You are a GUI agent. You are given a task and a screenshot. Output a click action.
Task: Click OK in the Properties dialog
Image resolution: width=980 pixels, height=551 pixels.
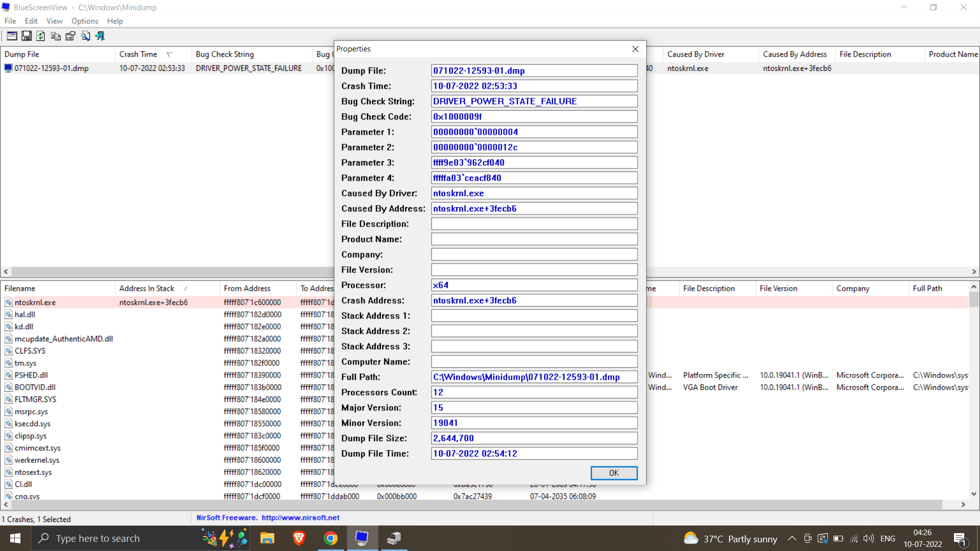click(x=614, y=473)
